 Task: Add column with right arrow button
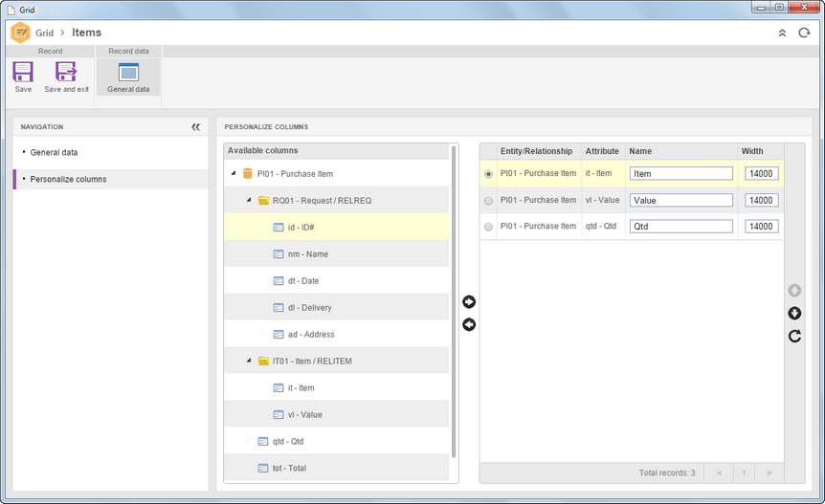click(x=469, y=301)
